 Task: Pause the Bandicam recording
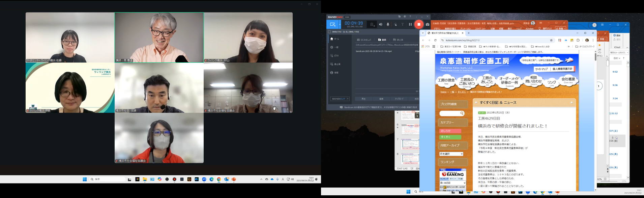(x=410, y=24)
